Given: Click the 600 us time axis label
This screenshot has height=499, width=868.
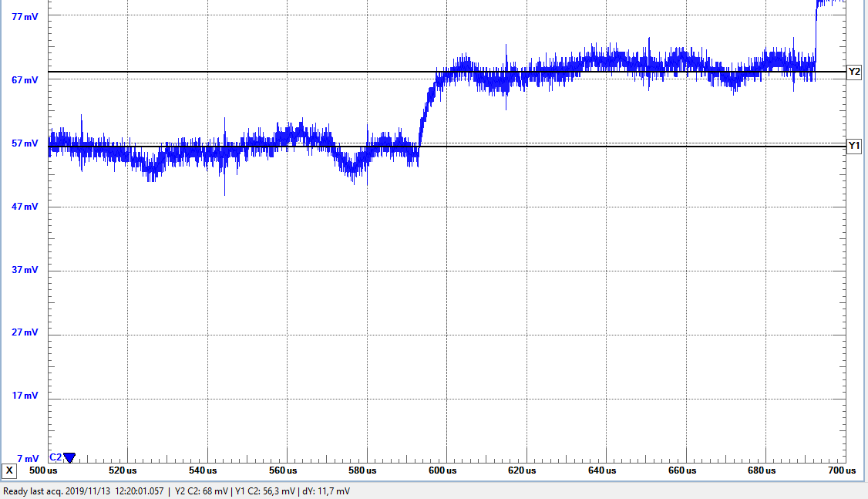Looking at the screenshot, I should tap(442, 470).
